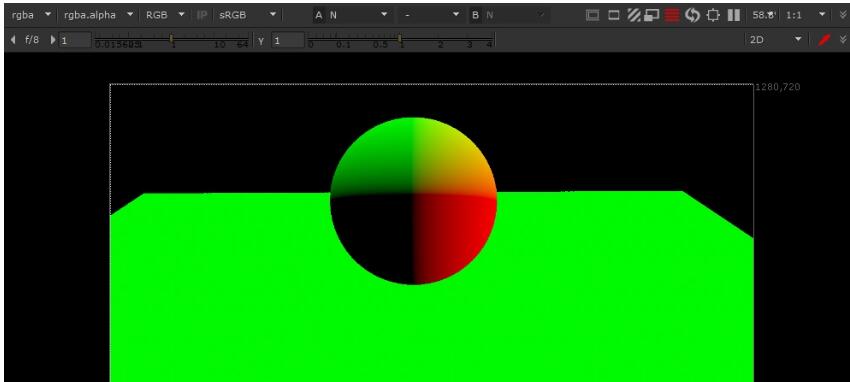This screenshot has height=382, width=850.
Task: Open the rgba.alpha channel dropdown
Action: [98, 15]
